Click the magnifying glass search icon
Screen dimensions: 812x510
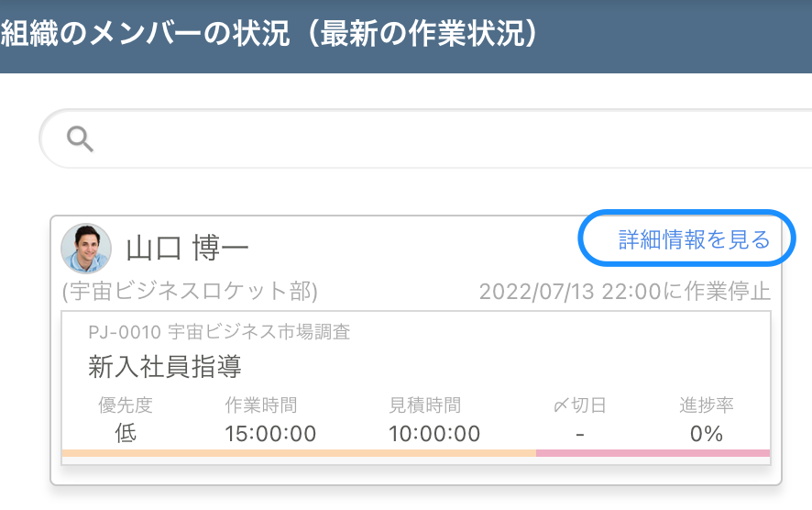pyautogui.click(x=81, y=139)
